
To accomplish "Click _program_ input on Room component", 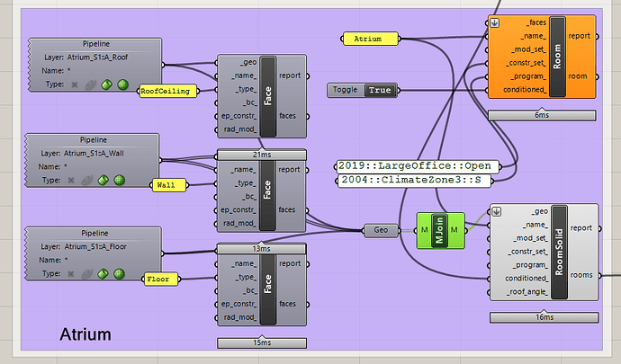I will click(x=528, y=76).
